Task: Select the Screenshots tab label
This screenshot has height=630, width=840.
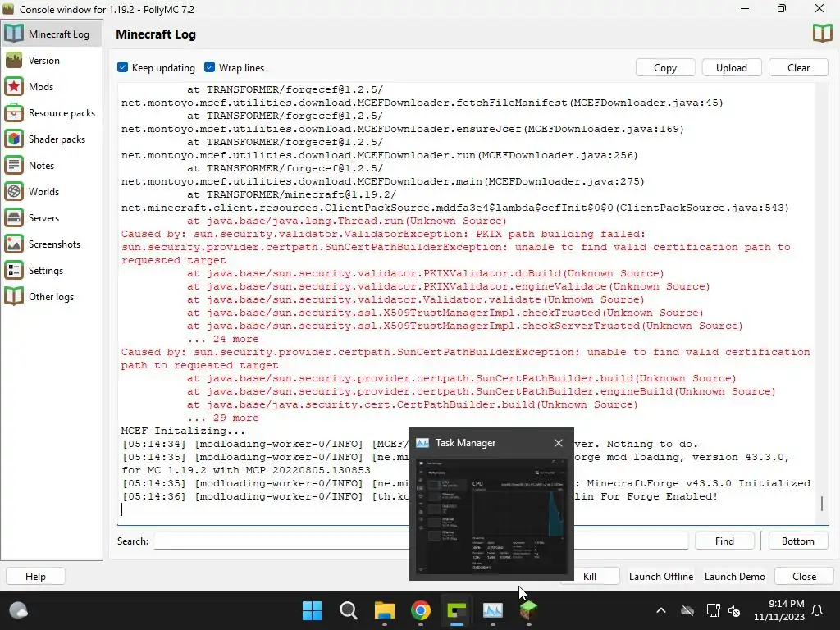Action: click(55, 244)
